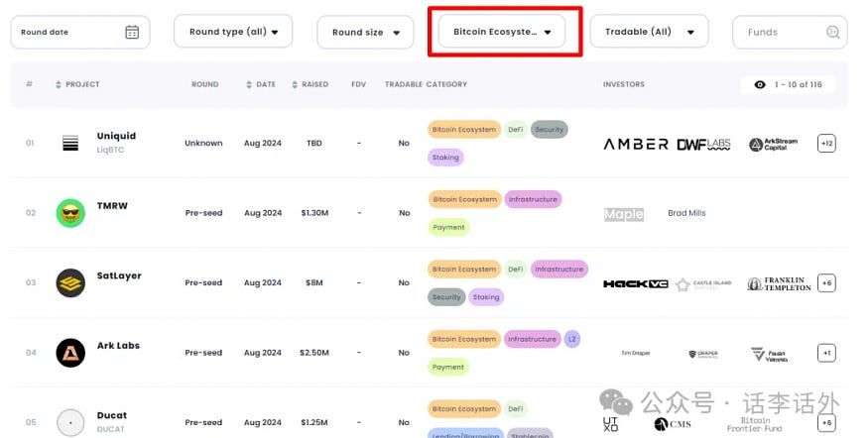Click Bitcoin Ecosystem tag in TMRW row

tap(464, 199)
